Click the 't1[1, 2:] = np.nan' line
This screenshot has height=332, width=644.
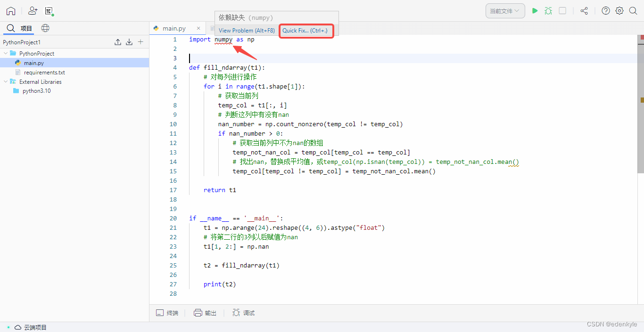[x=236, y=246]
